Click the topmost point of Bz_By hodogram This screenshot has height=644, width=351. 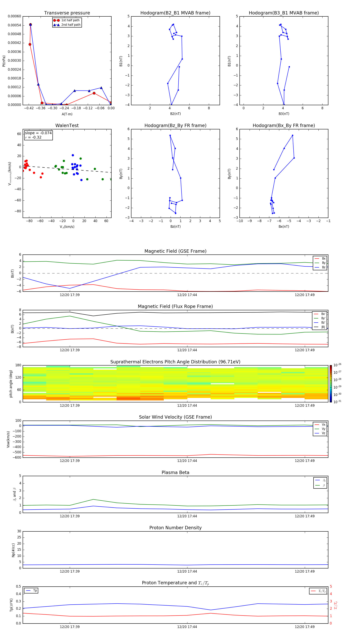coord(170,135)
